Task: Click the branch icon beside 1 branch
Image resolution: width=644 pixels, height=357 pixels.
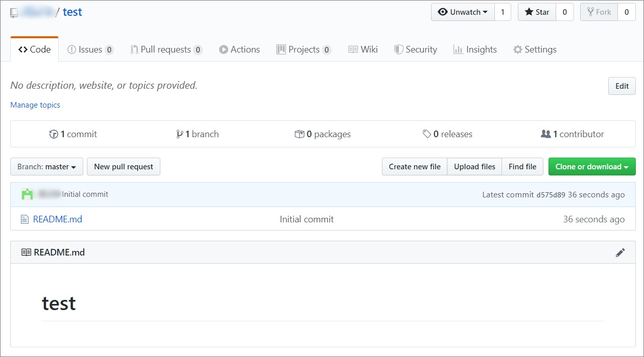Action: coord(180,134)
